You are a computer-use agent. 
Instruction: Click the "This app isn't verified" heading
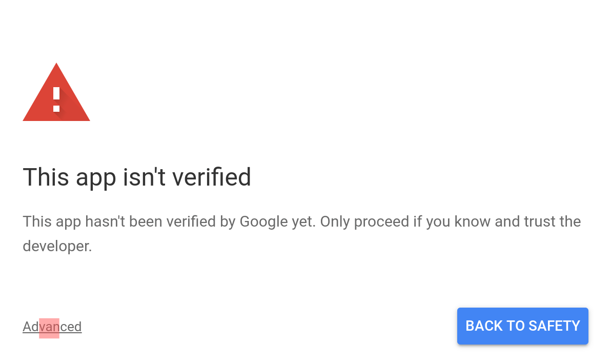[137, 177]
